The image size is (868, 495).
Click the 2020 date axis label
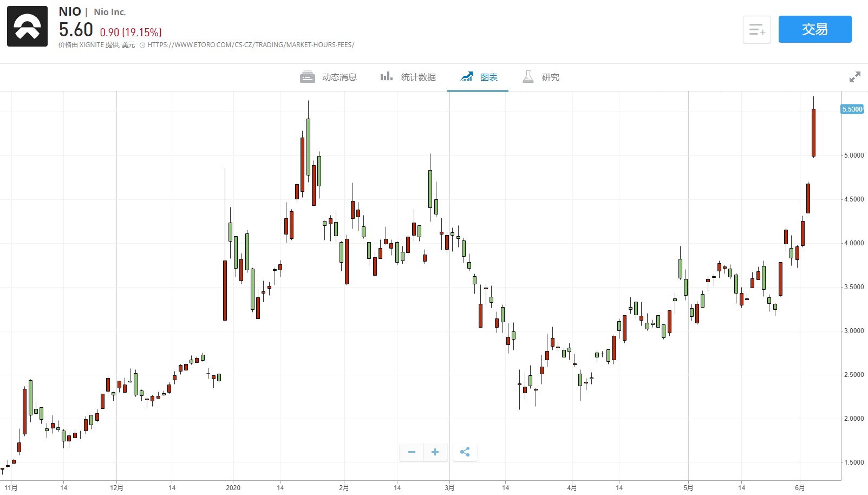[x=233, y=487]
